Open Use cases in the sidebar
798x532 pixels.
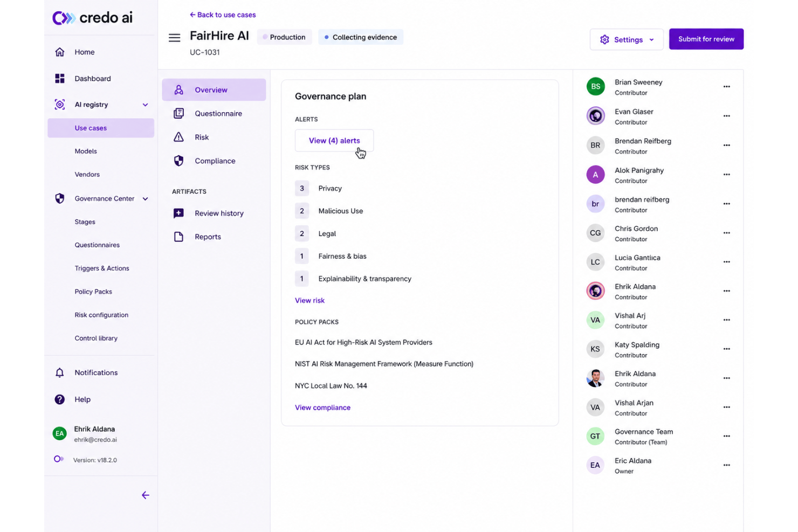tap(101, 128)
